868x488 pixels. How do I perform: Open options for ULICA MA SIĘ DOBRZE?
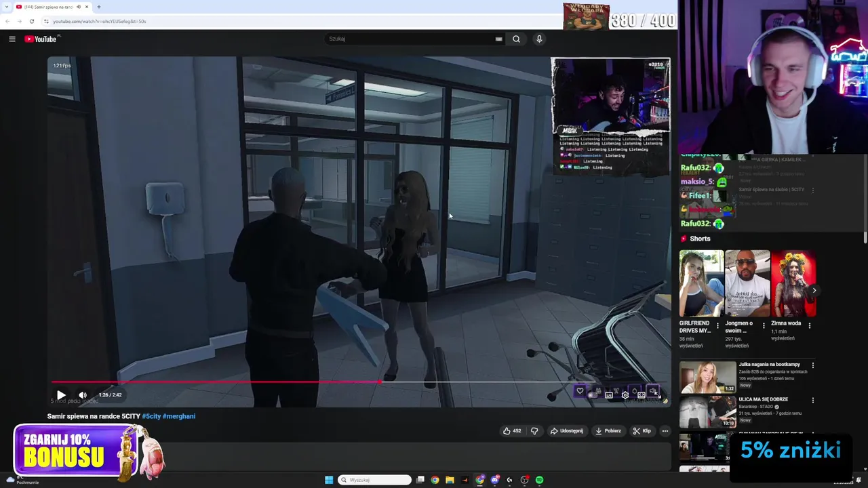[x=812, y=401]
